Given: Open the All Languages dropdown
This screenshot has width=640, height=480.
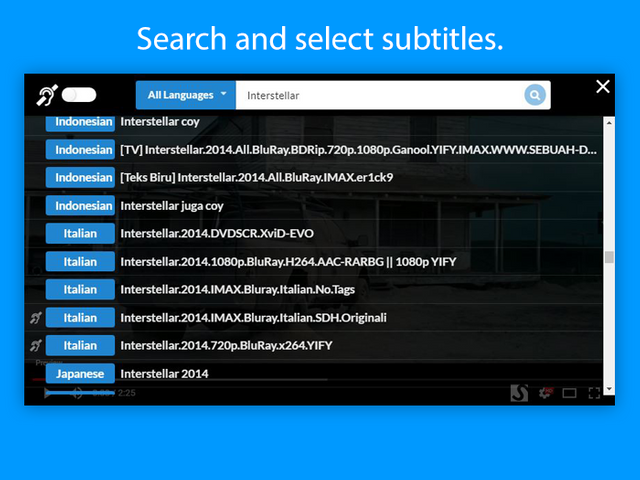Looking at the screenshot, I should [x=186, y=95].
